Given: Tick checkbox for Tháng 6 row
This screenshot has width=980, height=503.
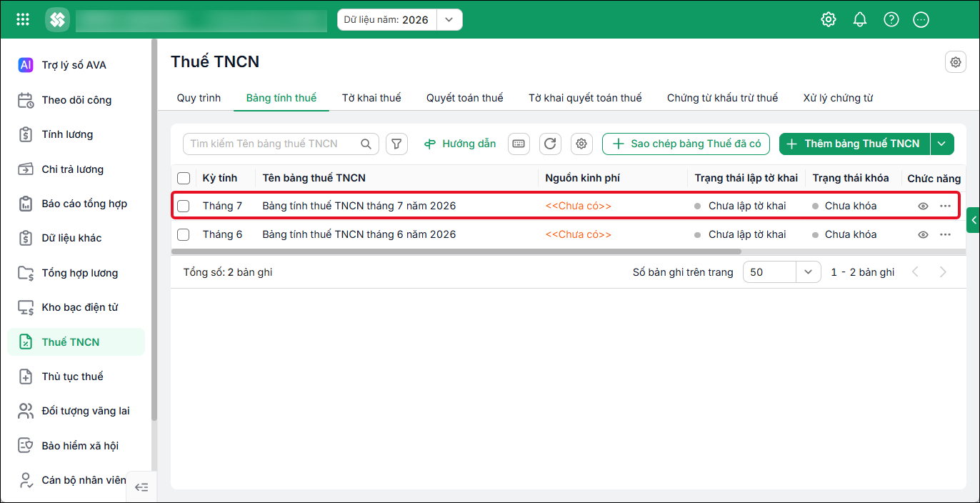Looking at the screenshot, I should pyautogui.click(x=184, y=234).
